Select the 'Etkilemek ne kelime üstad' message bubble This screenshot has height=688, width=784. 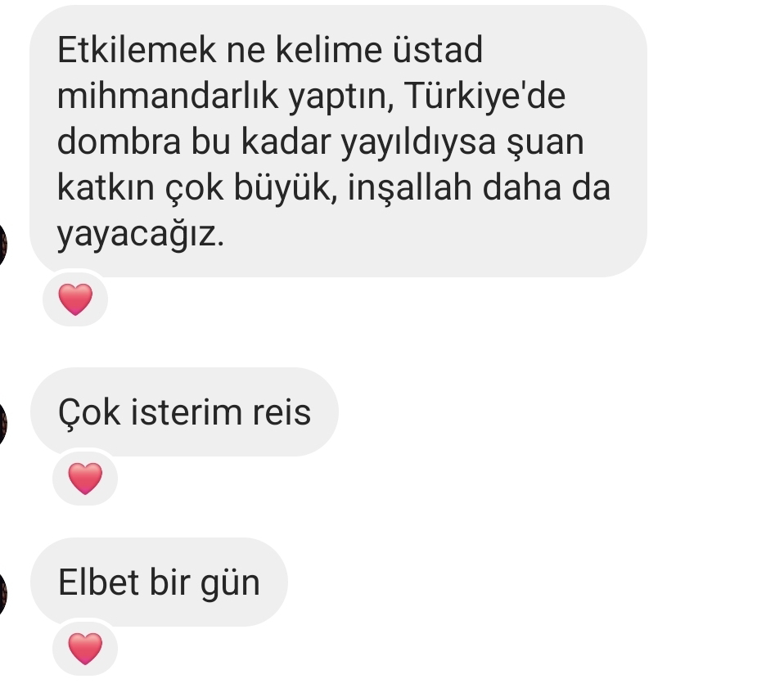[x=338, y=142]
